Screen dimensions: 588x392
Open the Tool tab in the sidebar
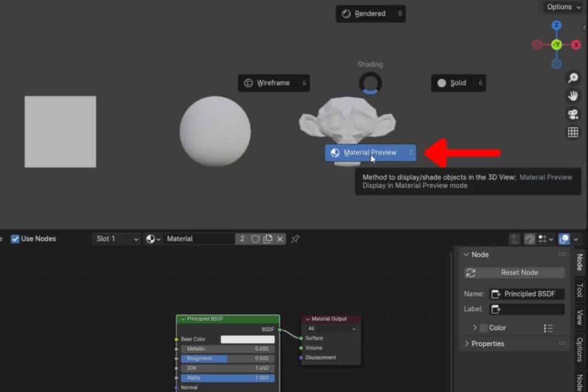(579, 290)
